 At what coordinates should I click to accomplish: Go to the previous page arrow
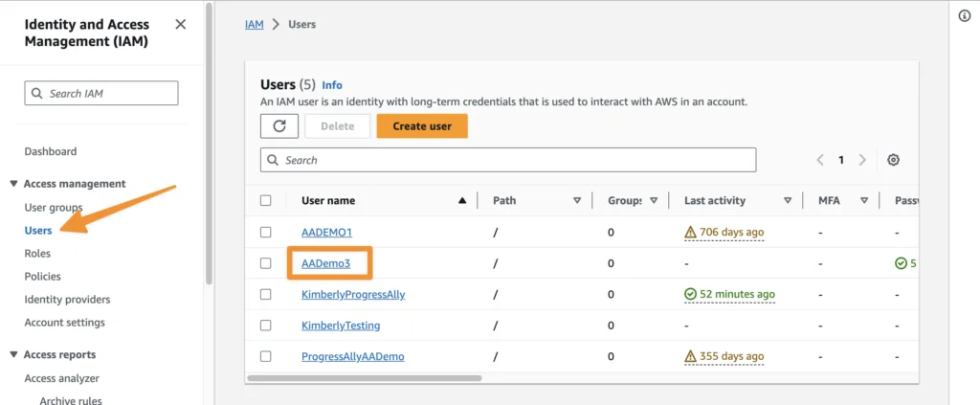coord(820,160)
